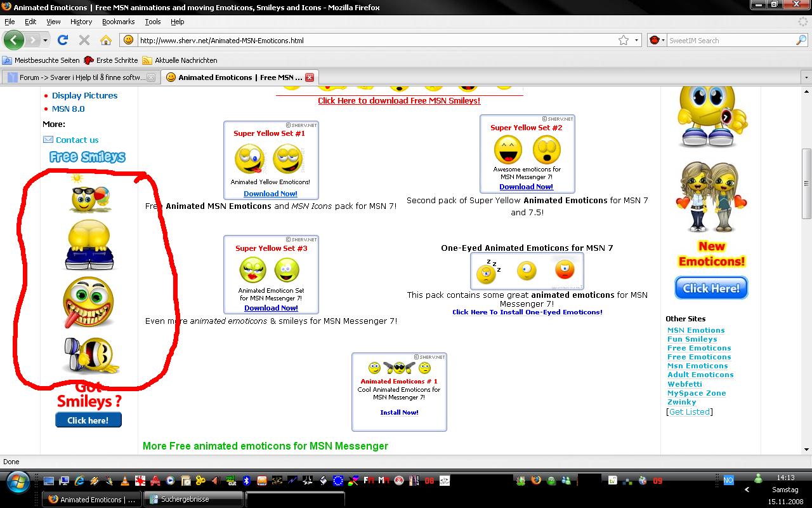Open the Help menu
Screen dimensions: 812x508
pos(178,22)
